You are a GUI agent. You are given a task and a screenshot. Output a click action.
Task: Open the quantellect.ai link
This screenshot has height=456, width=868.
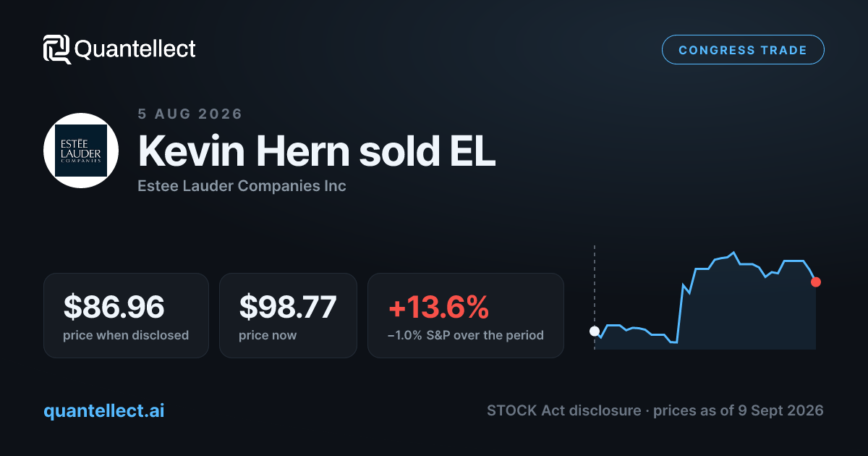(104, 410)
